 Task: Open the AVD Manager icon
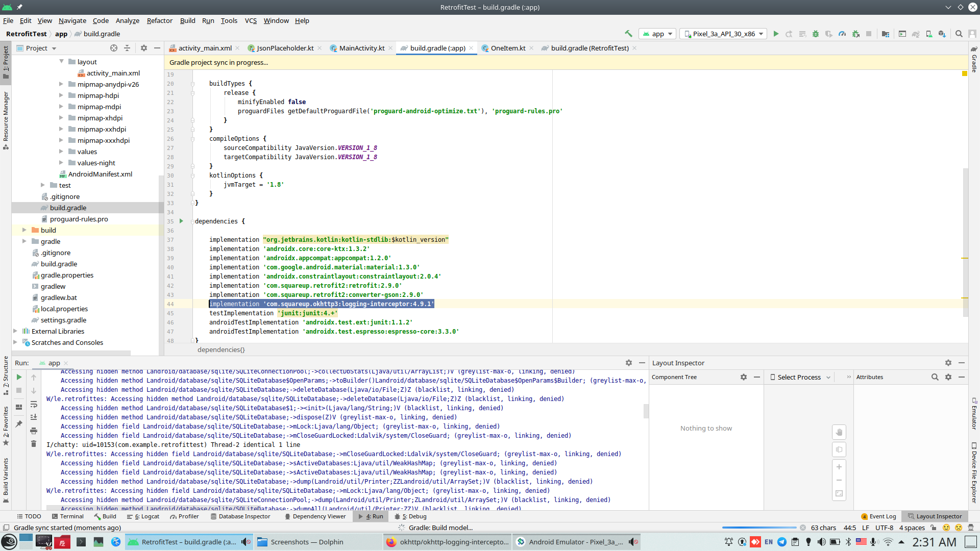point(929,34)
